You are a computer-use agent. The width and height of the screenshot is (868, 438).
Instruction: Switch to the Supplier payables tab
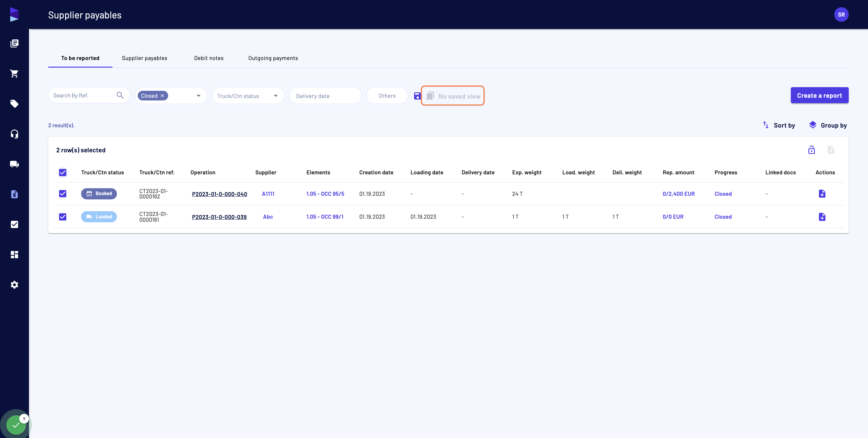[x=144, y=58]
